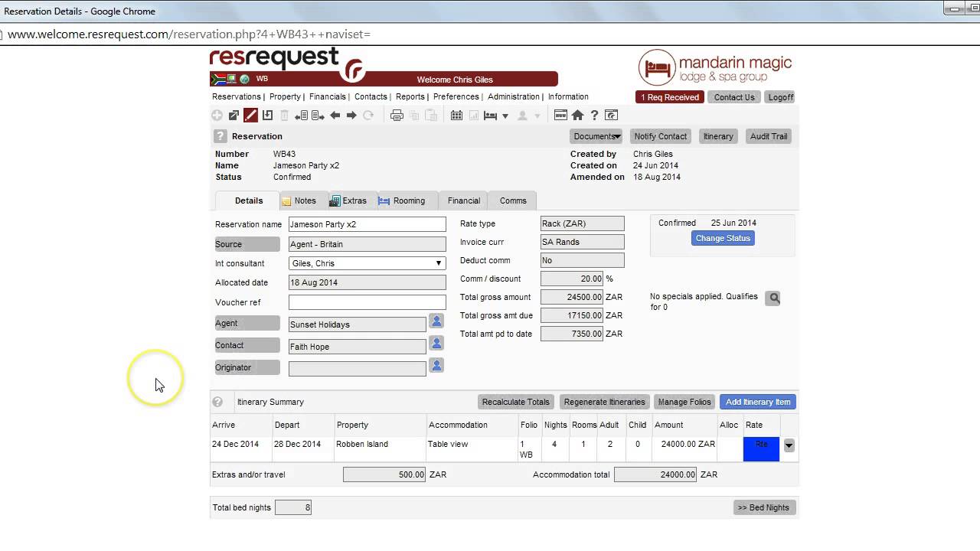Open the calendar grid icon
Image resolution: width=980 pixels, height=551 pixels.
pyautogui.click(x=456, y=116)
